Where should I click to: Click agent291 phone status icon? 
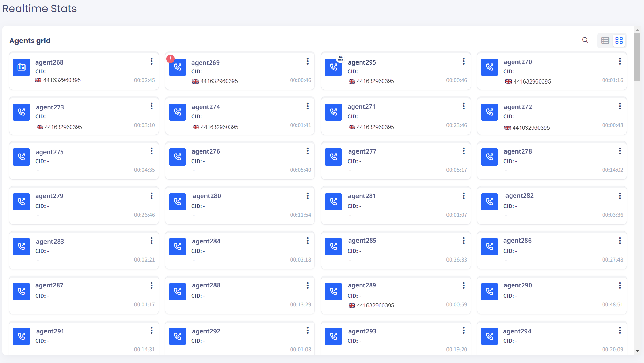[21, 336]
